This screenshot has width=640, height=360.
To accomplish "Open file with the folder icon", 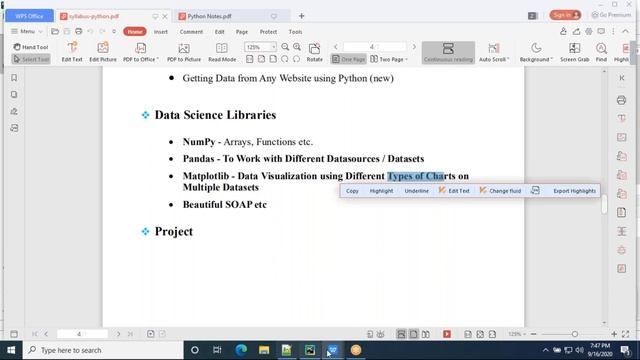I will [55, 31].
